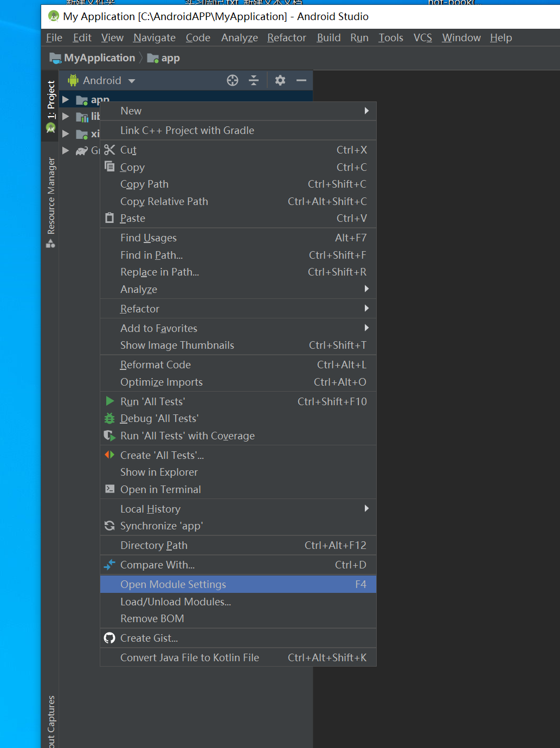
Task: Select Open Module Settings
Action: click(x=238, y=584)
